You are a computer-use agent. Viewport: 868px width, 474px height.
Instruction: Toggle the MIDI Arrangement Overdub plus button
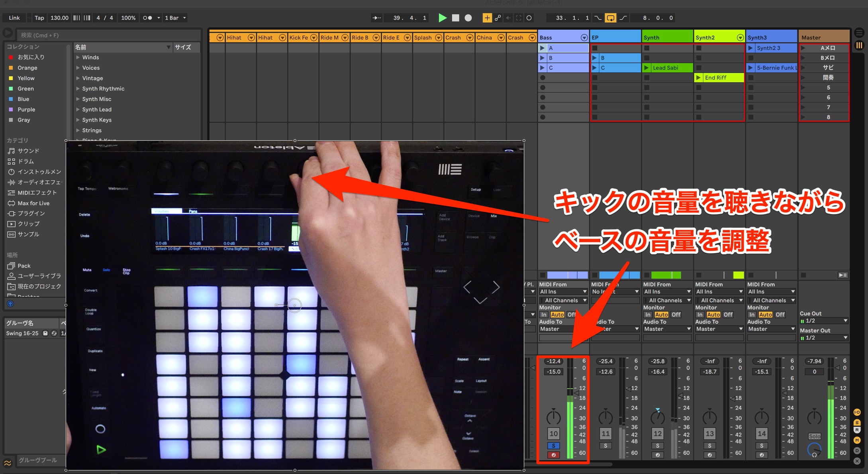coord(487,18)
